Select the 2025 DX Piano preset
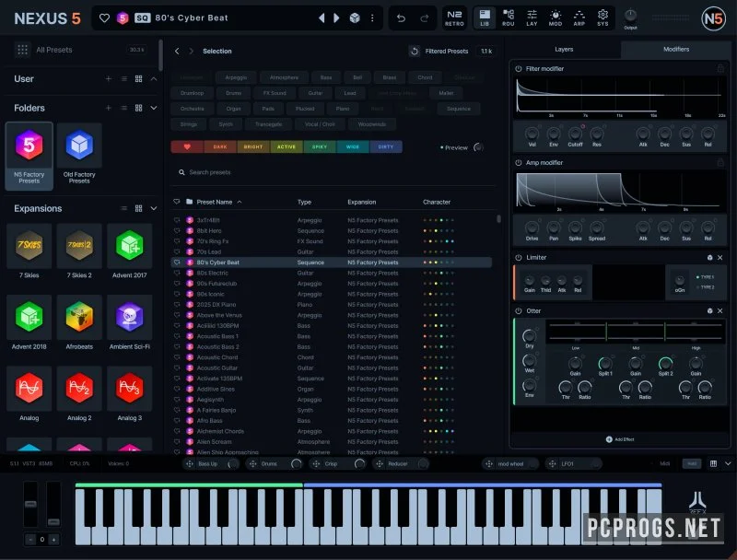 (x=332, y=305)
